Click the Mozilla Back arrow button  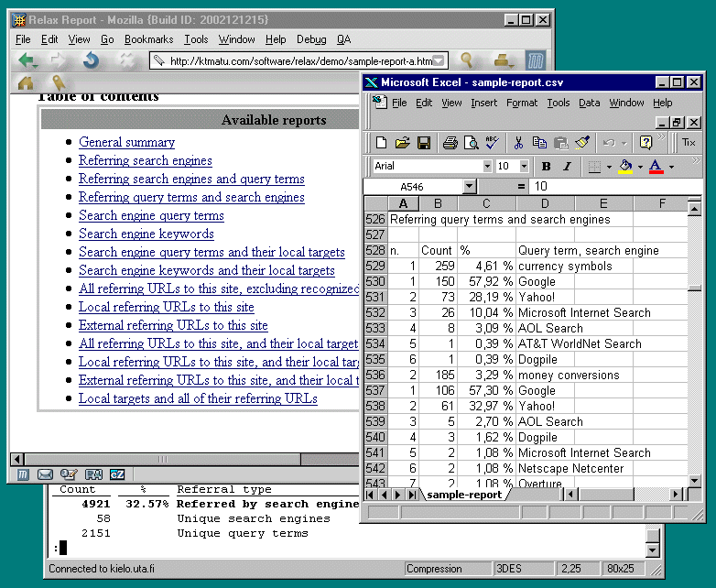[27, 60]
